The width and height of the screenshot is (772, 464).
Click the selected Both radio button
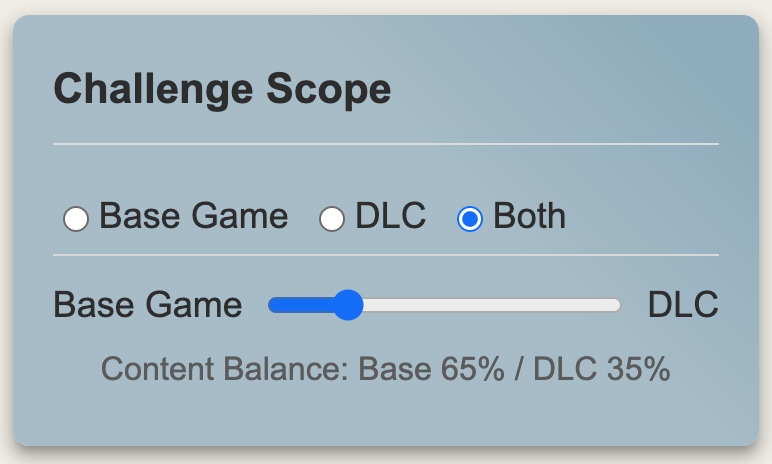(x=470, y=218)
